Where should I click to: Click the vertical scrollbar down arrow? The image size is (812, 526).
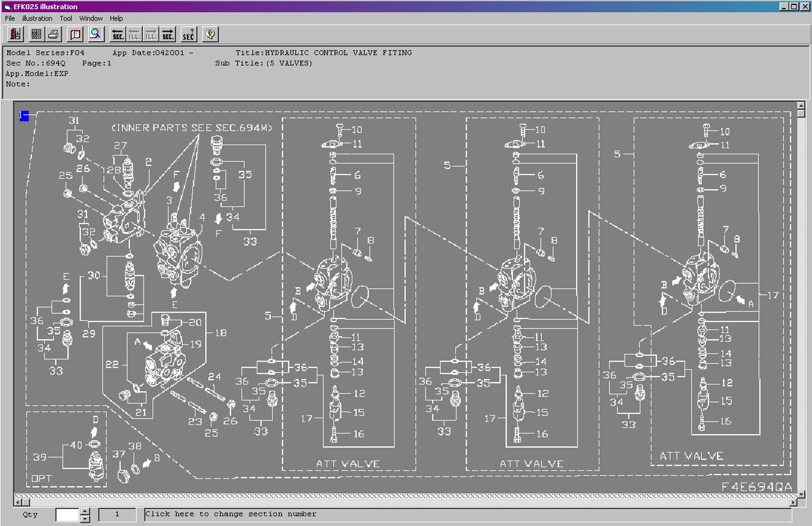[x=801, y=494]
